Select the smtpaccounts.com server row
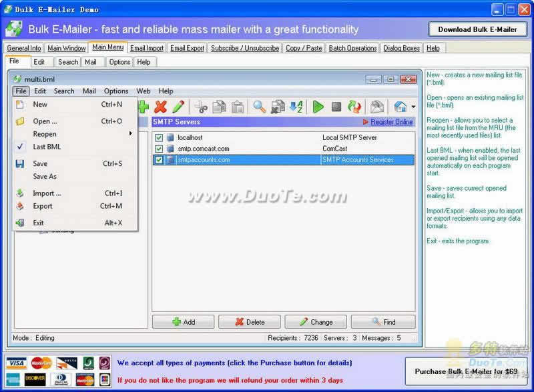Screen dimensions: 534x392 (x=284, y=159)
